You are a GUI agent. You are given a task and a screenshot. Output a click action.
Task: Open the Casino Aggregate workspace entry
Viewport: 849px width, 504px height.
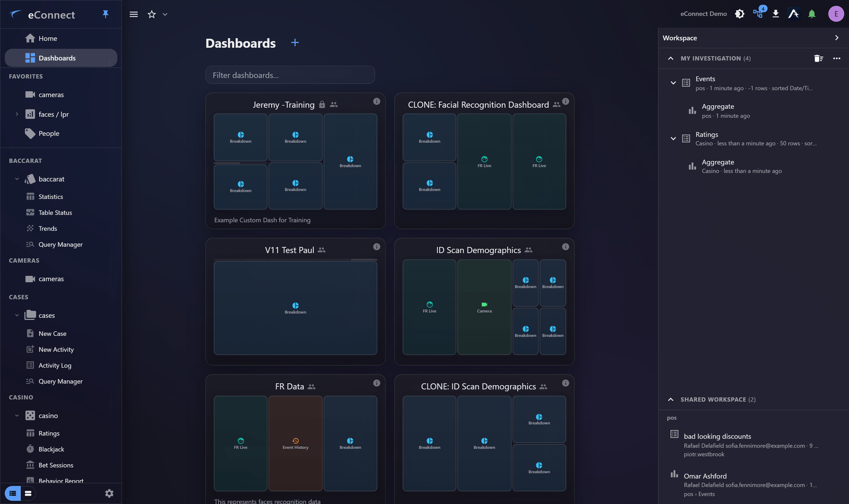753,166
